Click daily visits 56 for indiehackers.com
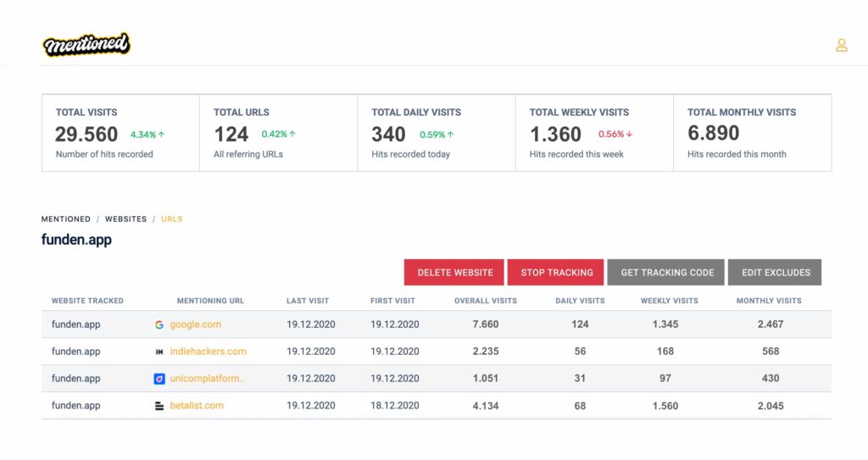868x460 pixels. coord(580,351)
